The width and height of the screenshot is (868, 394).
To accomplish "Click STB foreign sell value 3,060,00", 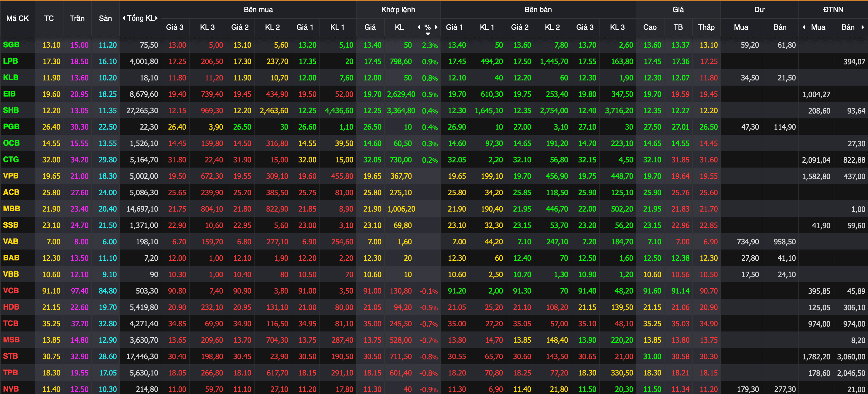I will click(x=851, y=357).
